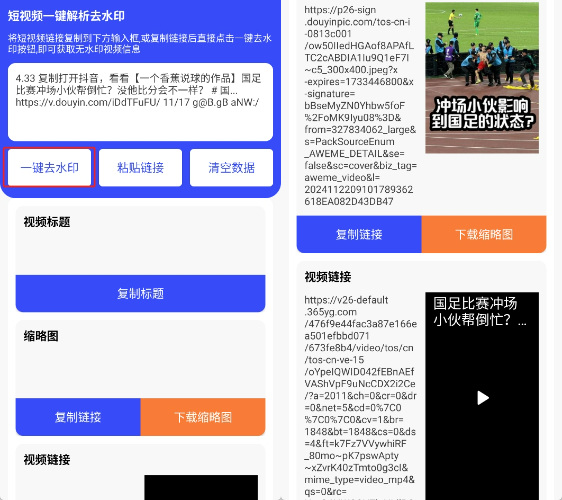
Task: Open the football match thumbnail image
Action: tap(482, 78)
